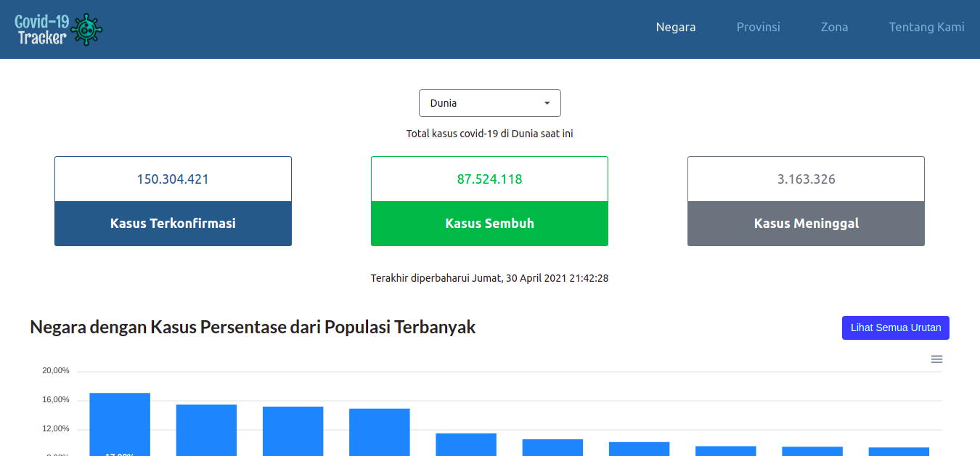Open the Dunia country dropdown
Viewport: 980px width, 456px height.
pyautogui.click(x=489, y=103)
